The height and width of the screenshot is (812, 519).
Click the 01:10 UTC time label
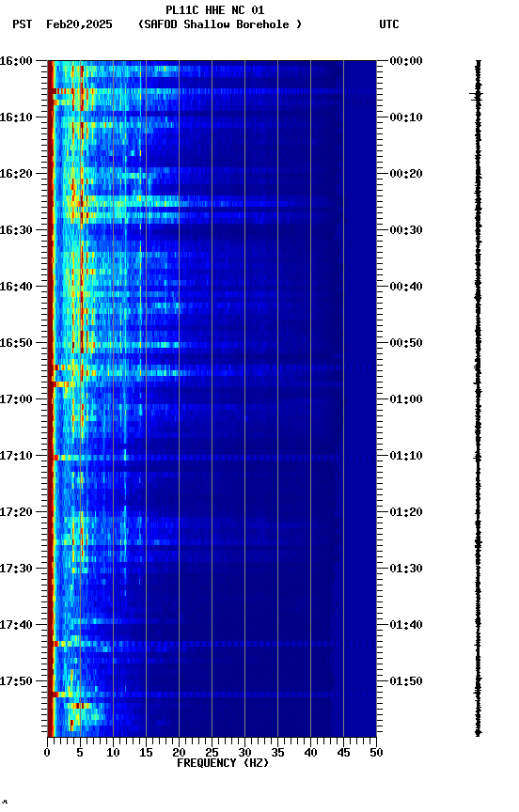[406, 456]
